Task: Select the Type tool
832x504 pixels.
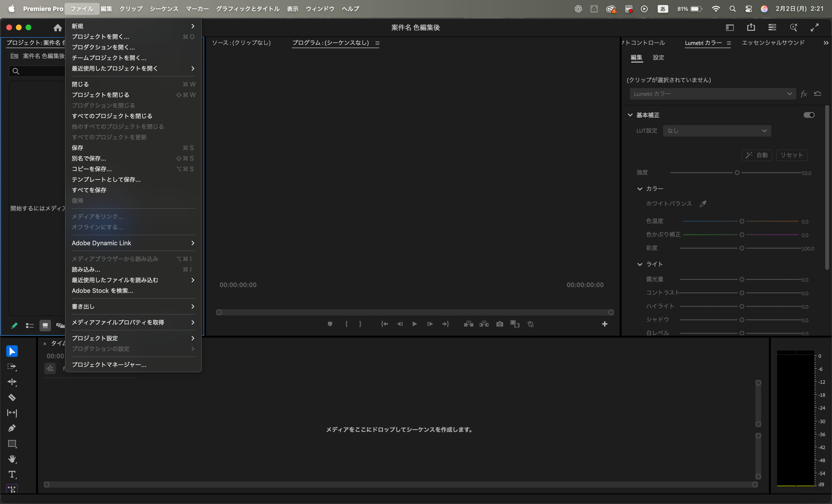Action: tap(12, 474)
